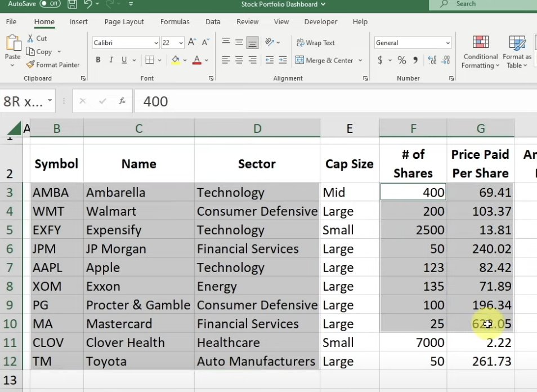This screenshot has height=392, width=537.
Task: Switch to the Formulas tab
Action: (x=174, y=21)
